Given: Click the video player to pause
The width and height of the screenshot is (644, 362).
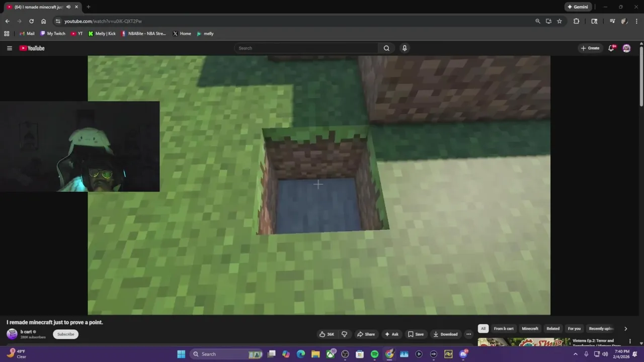Looking at the screenshot, I should coord(319,185).
